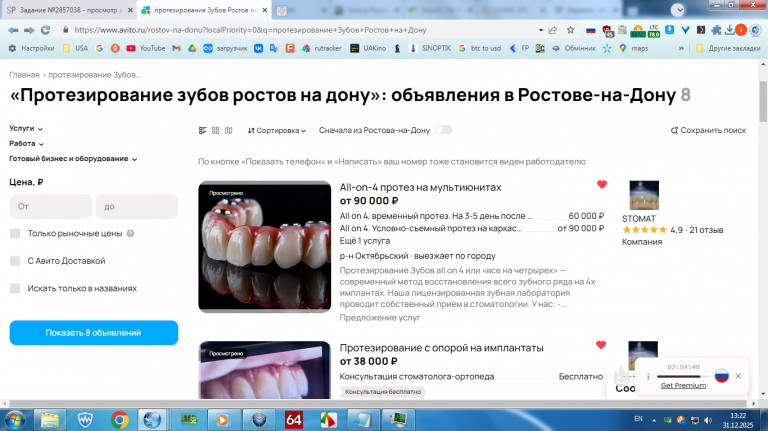
Task: Open the red 64 app in taskbar
Action: 294,420
